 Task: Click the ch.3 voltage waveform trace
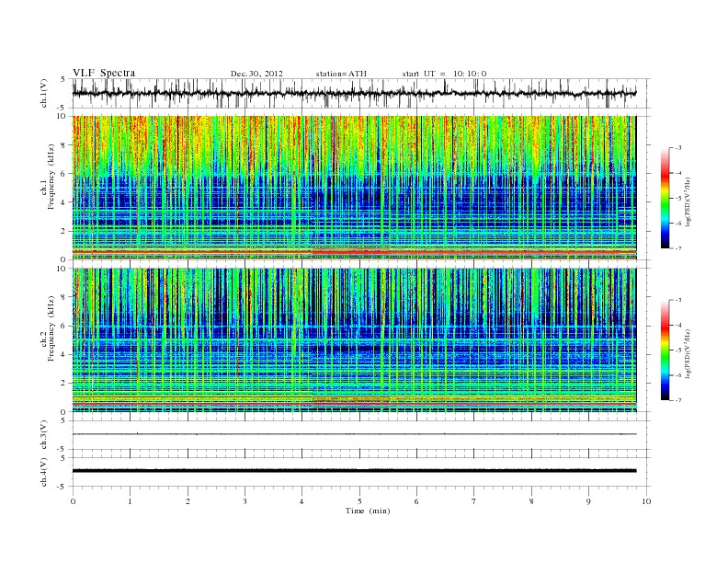tap(354, 434)
